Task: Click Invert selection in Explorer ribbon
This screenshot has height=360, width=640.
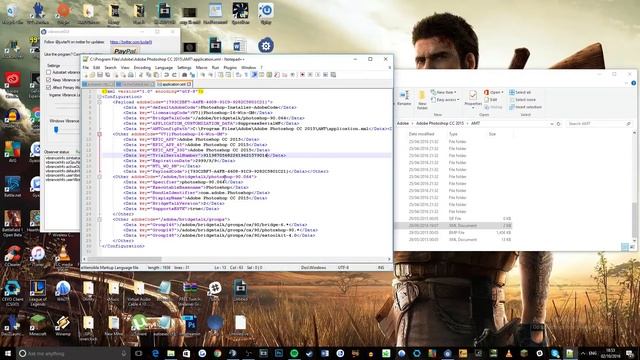Action: (525, 107)
